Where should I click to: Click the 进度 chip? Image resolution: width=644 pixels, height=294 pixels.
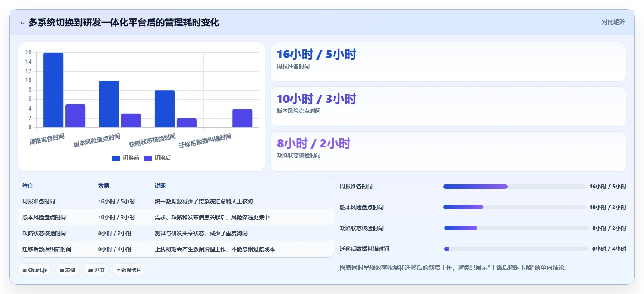tap(96, 270)
